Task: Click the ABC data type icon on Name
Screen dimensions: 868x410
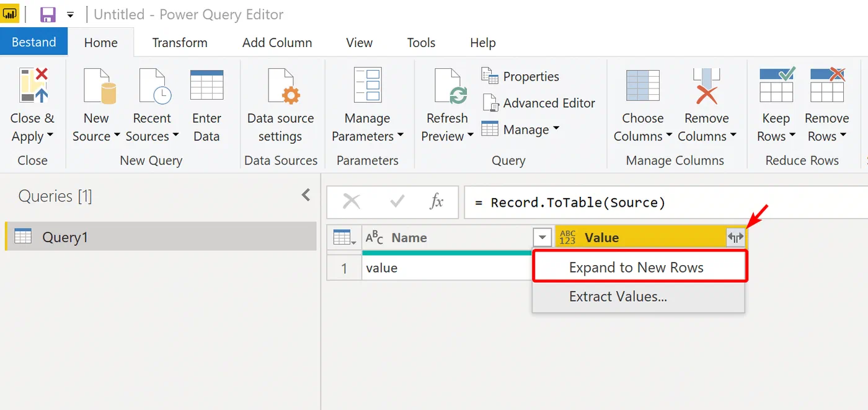Action: point(374,237)
